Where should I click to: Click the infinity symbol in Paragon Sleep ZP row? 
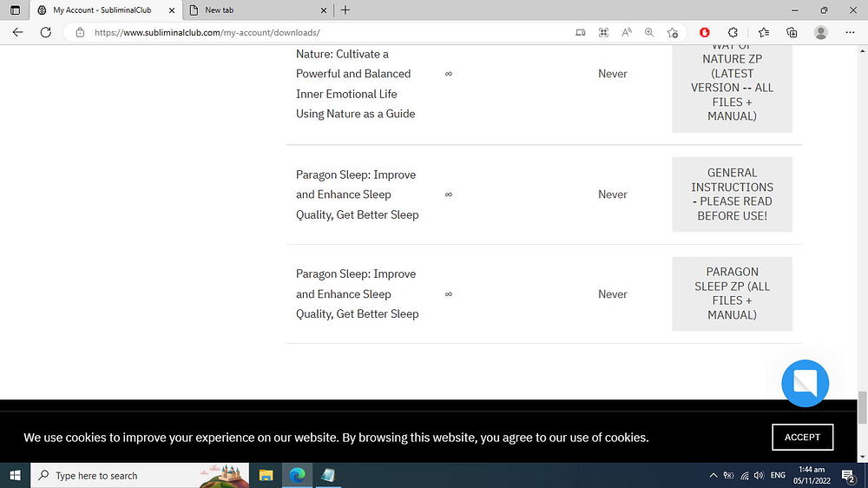[x=449, y=294]
